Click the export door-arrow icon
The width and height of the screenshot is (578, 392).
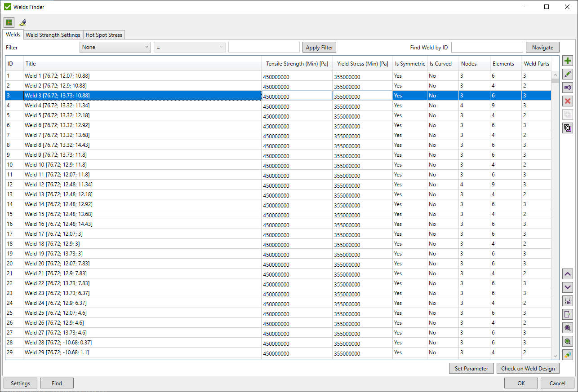[x=568, y=314]
